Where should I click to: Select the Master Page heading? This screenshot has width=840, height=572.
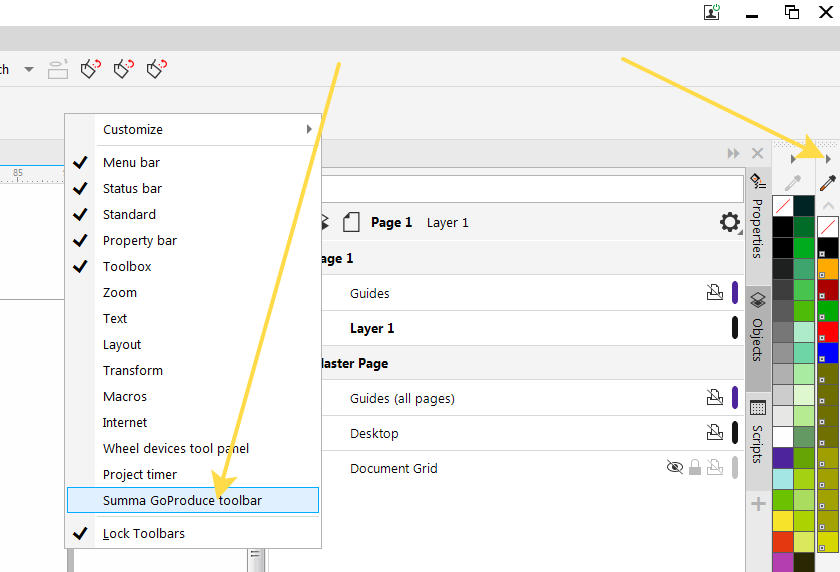click(x=532, y=363)
